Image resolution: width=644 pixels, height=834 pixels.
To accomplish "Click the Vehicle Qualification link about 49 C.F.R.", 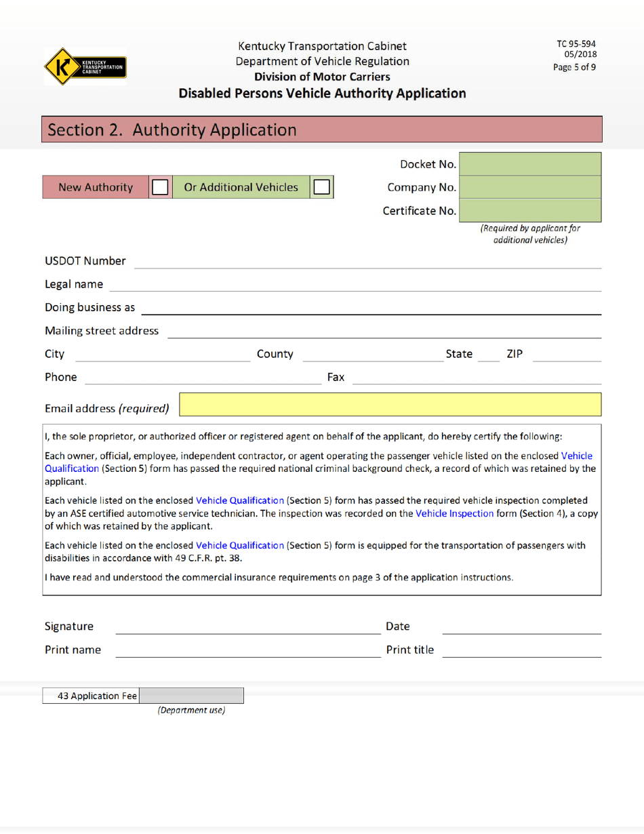I will coord(241,544).
